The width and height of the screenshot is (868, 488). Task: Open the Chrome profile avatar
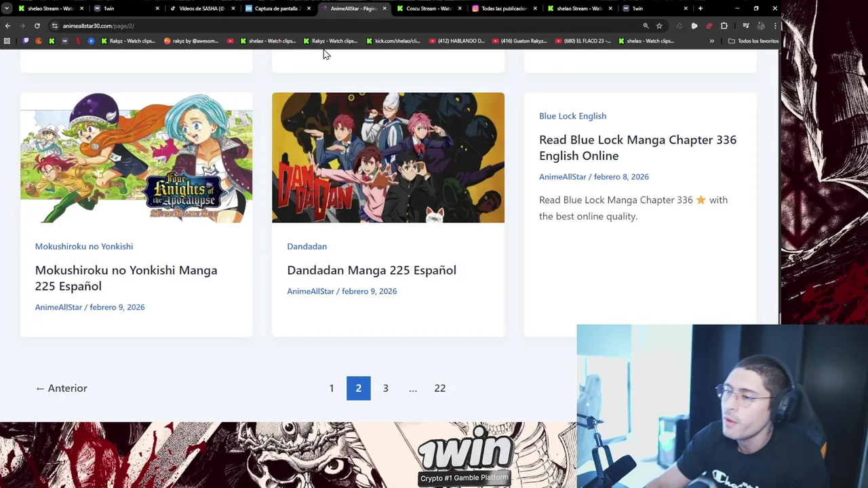tap(761, 26)
